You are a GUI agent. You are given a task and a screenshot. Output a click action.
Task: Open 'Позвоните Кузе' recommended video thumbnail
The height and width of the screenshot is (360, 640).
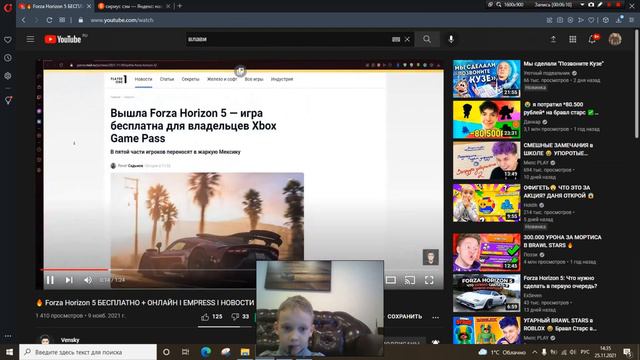pos(487,79)
